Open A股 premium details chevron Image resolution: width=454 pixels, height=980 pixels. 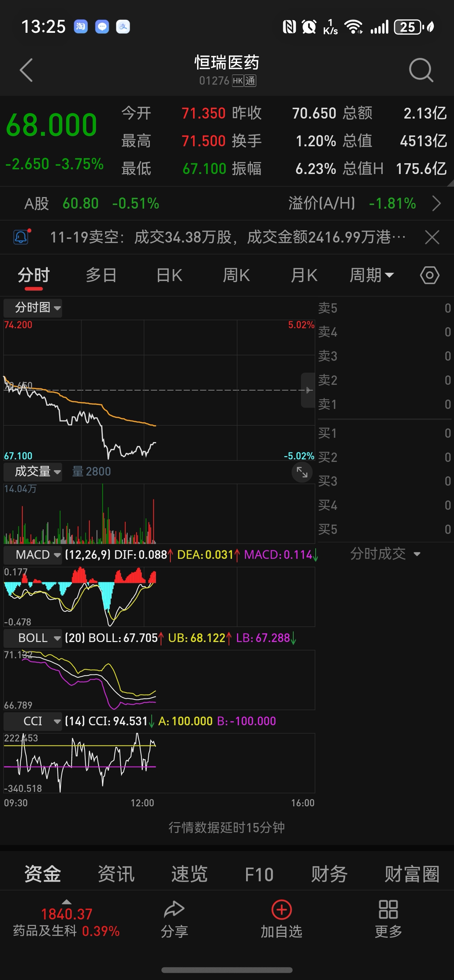(437, 204)
